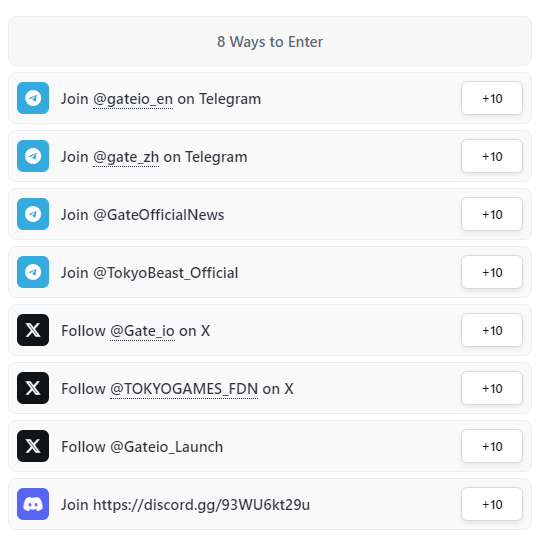Open the @Gate_io X profile link
The height and width of the screenshot is (536, 540).
[x=143, y=331]
